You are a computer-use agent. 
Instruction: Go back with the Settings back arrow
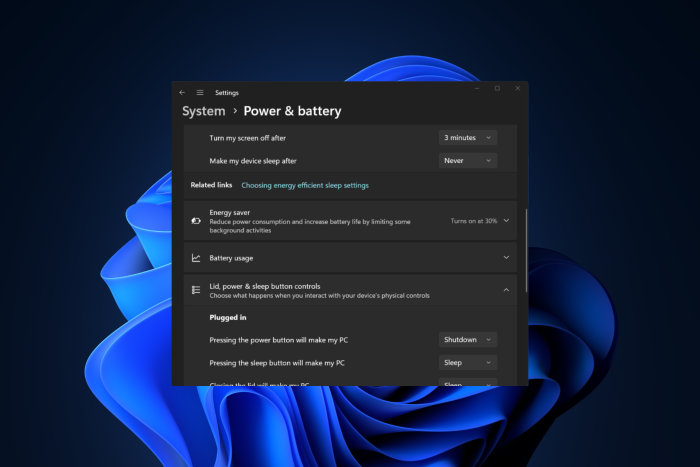[x=182, y=92]
